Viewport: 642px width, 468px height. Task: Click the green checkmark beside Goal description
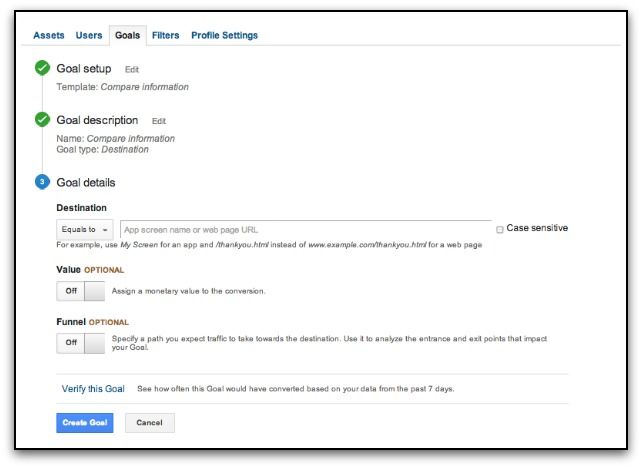point(42,120)
